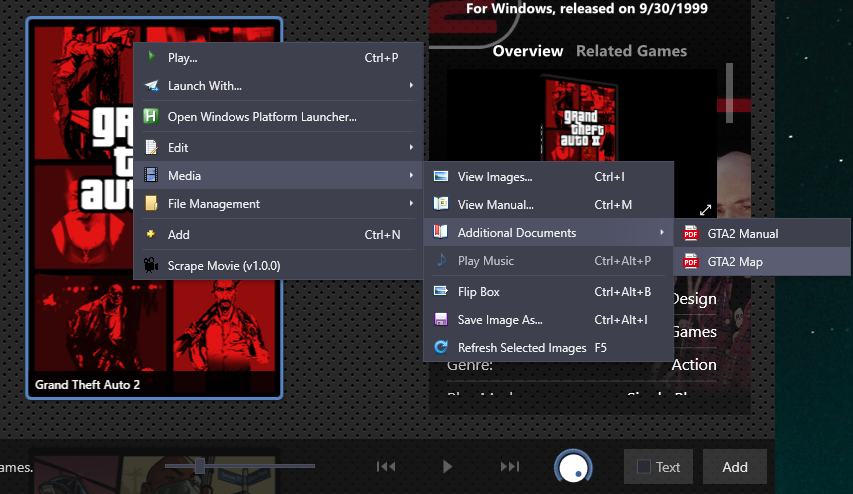
Task: Click the green Play arrow icon
Action: coord(151,56)
